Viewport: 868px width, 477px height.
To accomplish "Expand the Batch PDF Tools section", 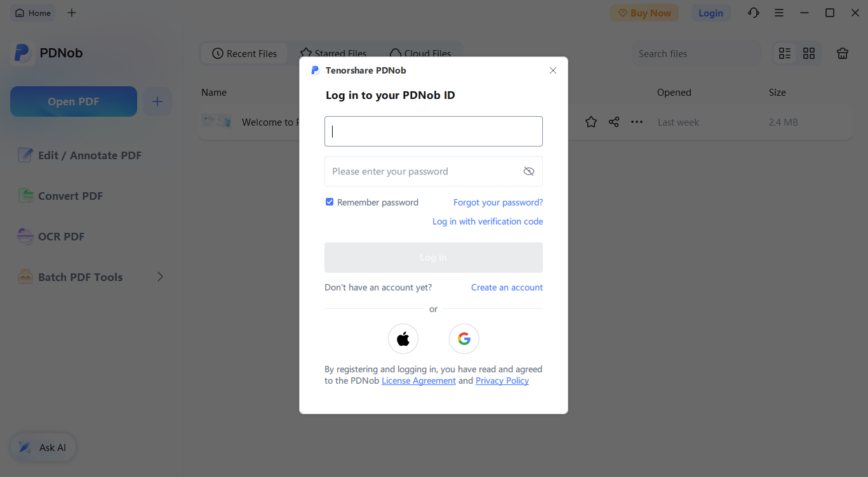I will tap(159, 277).
